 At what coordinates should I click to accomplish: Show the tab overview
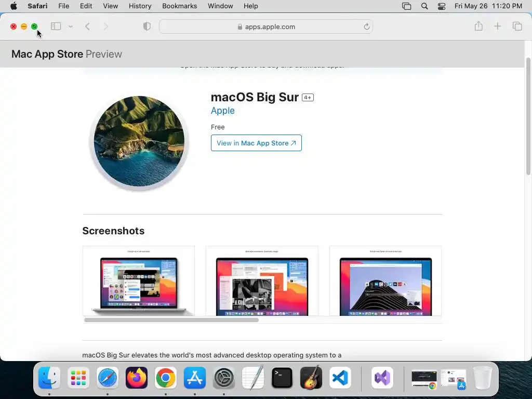coord(517,26)
